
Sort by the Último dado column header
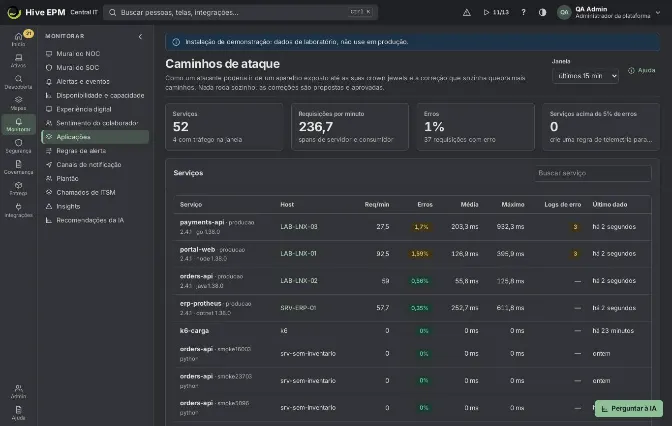pos(609,204)
